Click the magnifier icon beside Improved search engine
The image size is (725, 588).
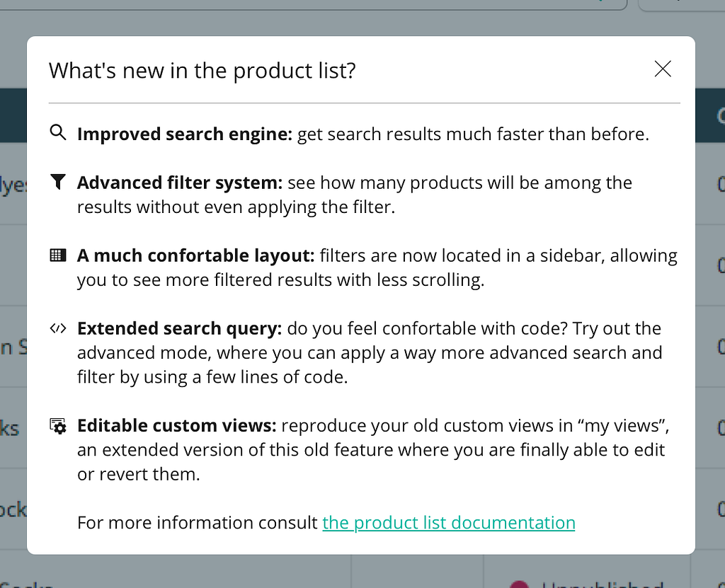[58, 132]
